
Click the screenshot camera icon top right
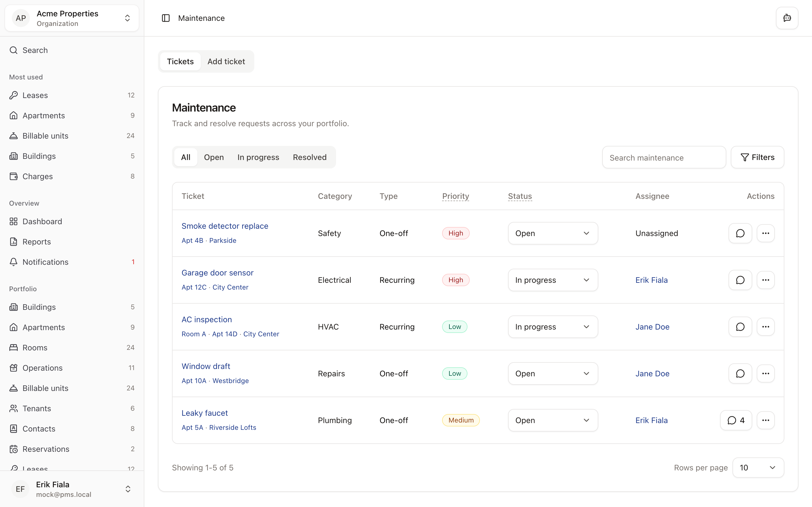point(787,18)
